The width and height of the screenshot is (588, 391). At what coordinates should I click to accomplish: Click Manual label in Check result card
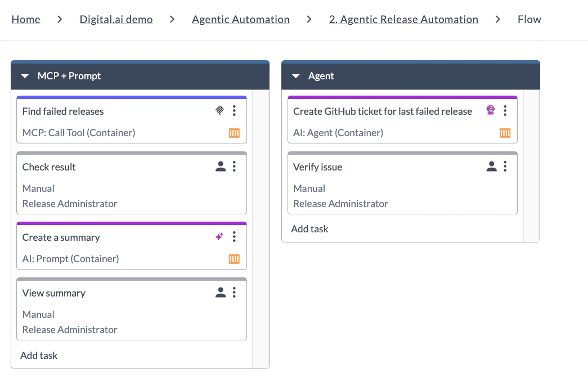[x=38, y=188]
